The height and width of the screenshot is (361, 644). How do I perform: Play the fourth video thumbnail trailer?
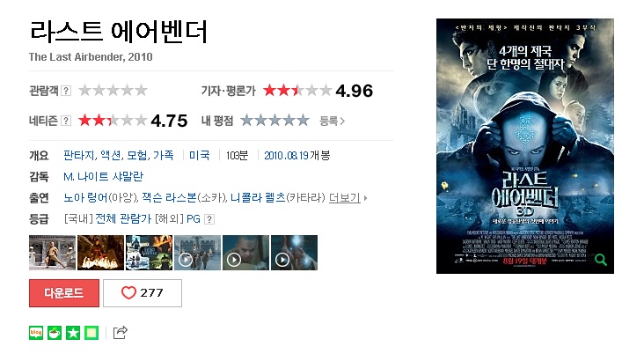198,253
